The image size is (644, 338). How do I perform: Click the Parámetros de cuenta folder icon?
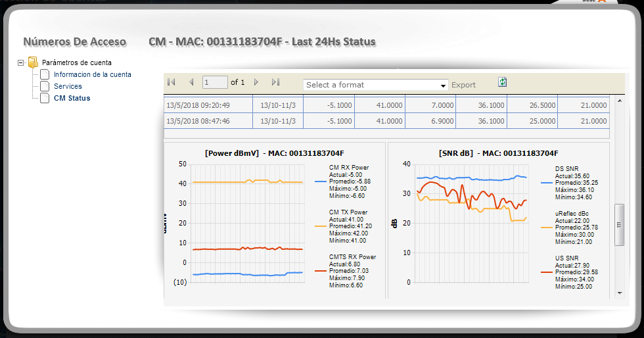(x=33, y=62)
